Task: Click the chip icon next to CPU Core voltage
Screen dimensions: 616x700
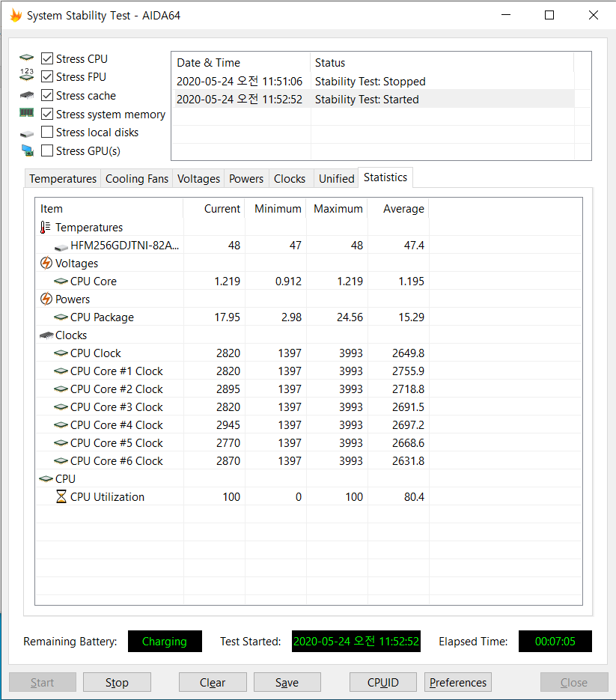Action: (61, 281)
